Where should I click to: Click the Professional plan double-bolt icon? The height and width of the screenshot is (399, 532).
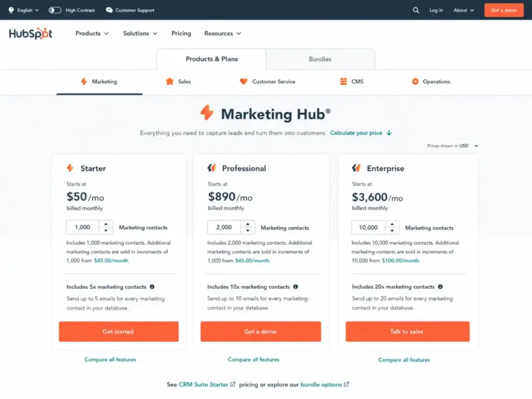[212, 168]
